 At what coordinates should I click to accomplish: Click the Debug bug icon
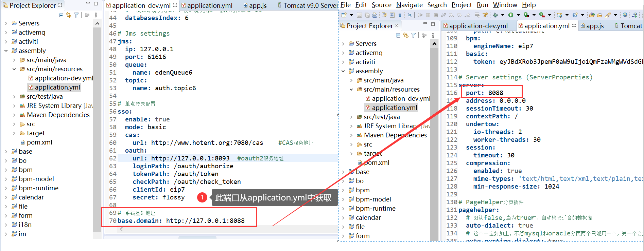(495, 15)
